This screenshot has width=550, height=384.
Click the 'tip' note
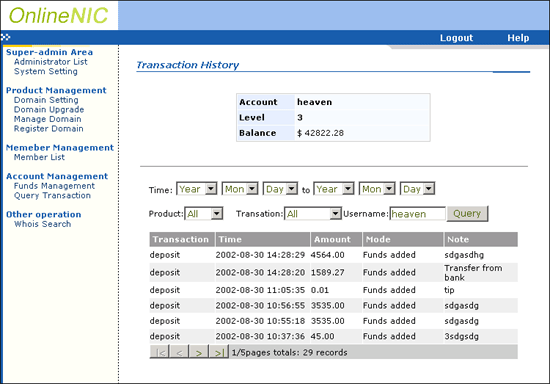[x=449, y=290]
